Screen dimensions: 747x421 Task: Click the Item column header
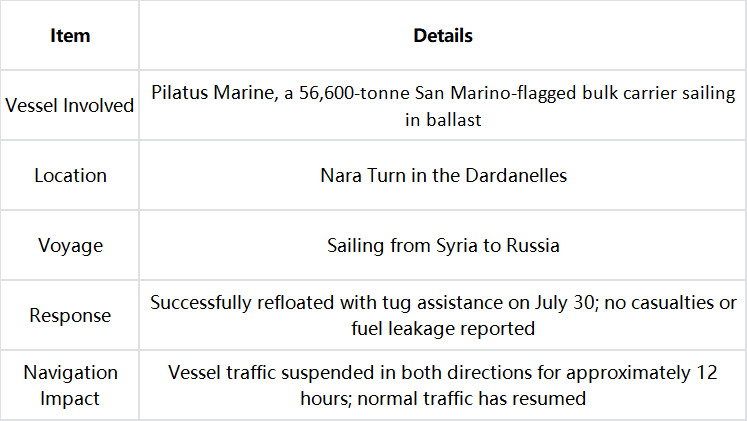[x=70, y=36]
